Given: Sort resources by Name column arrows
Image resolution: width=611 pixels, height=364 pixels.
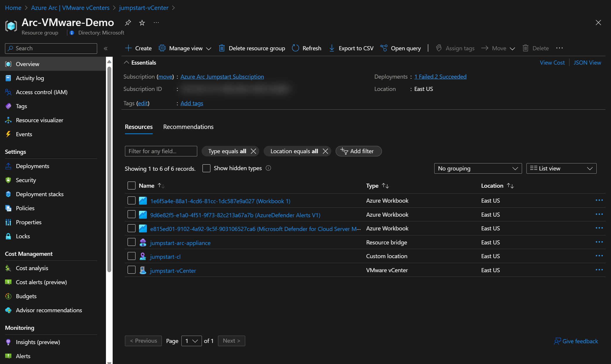Looking at the screenshot, I should click(x=161, y=186).
